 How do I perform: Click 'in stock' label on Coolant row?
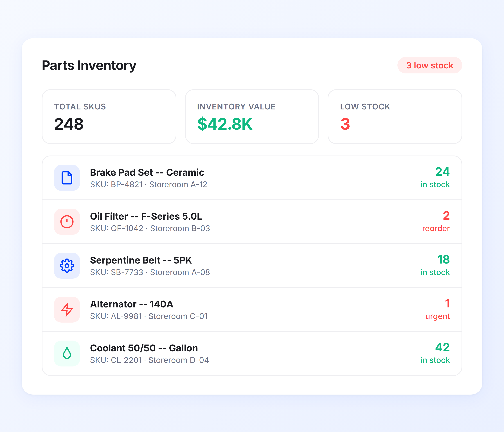435,360
